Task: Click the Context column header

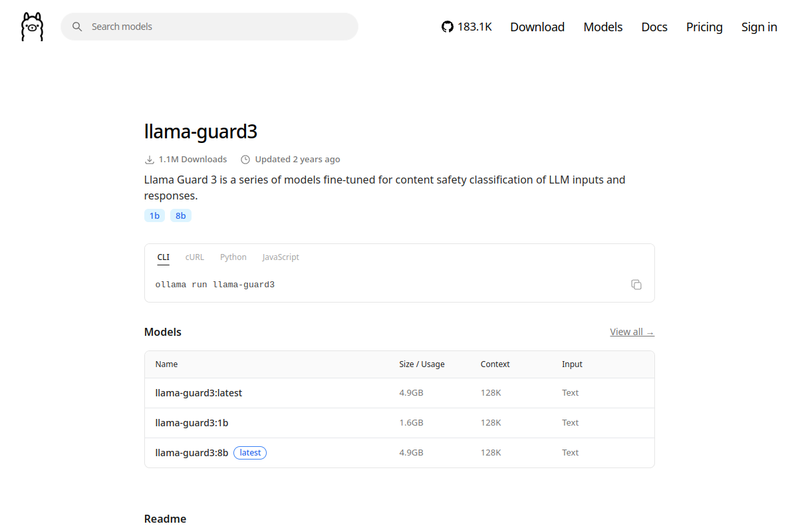Action: click(x=495, y=364)
